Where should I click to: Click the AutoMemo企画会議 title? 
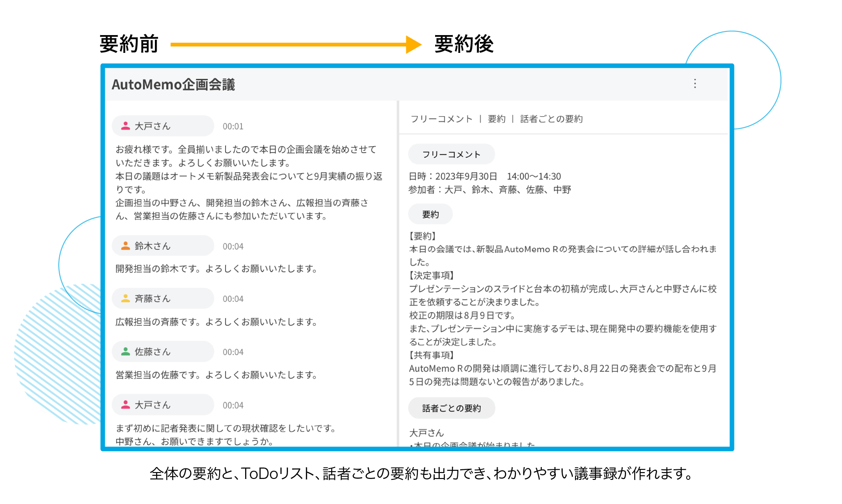point(173,85)
